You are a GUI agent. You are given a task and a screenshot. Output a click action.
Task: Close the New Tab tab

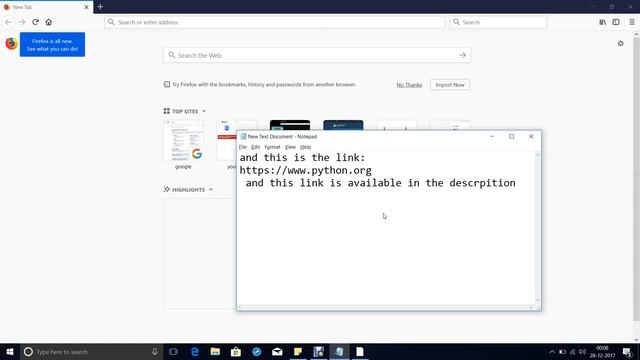86,7
